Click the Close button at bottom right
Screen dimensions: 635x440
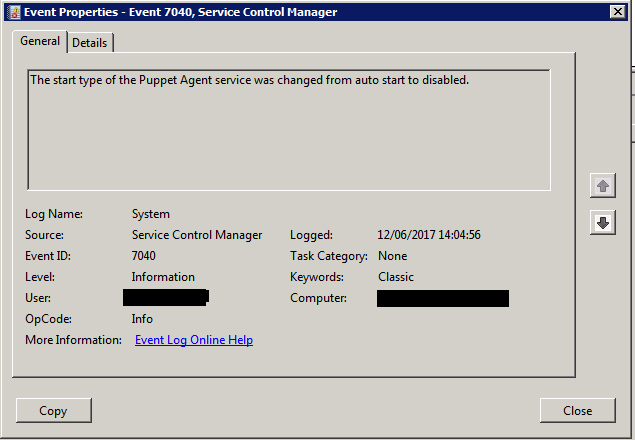[577, 410]
